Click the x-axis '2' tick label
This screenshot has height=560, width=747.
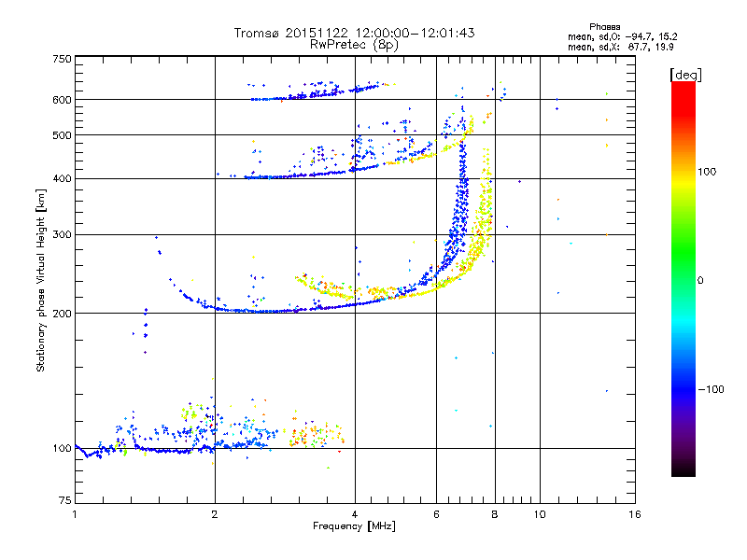[x=215, y=514]
